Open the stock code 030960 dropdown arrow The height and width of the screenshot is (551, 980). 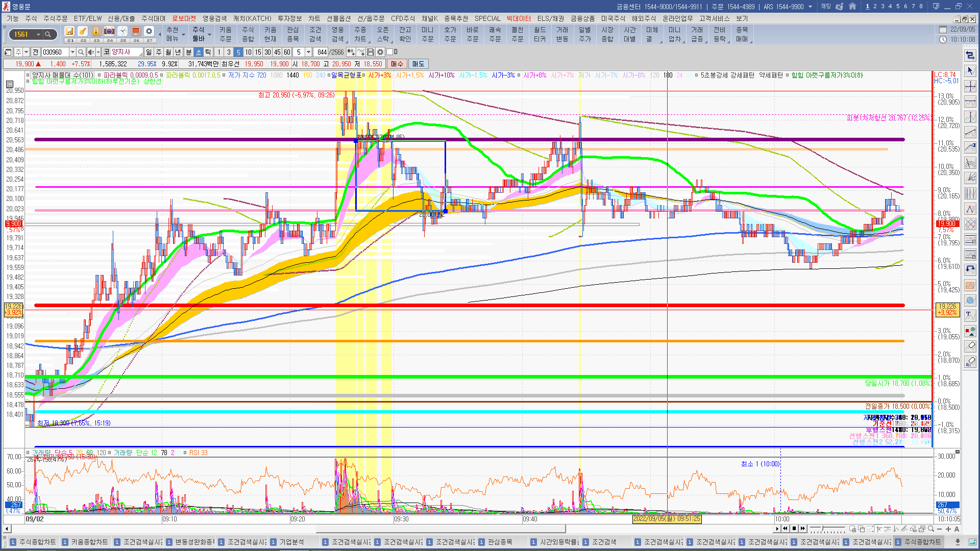(x=72, y=52)
